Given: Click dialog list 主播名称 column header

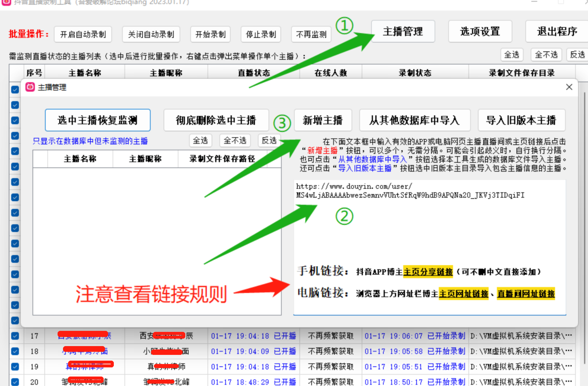Looking at the screenshot, I should [80, 159].
